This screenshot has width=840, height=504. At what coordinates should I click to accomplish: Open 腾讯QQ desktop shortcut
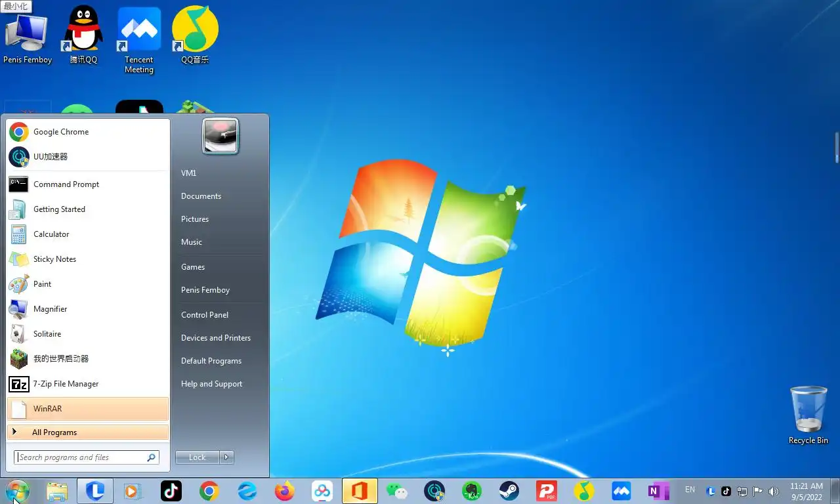click(x=83, y=34)
